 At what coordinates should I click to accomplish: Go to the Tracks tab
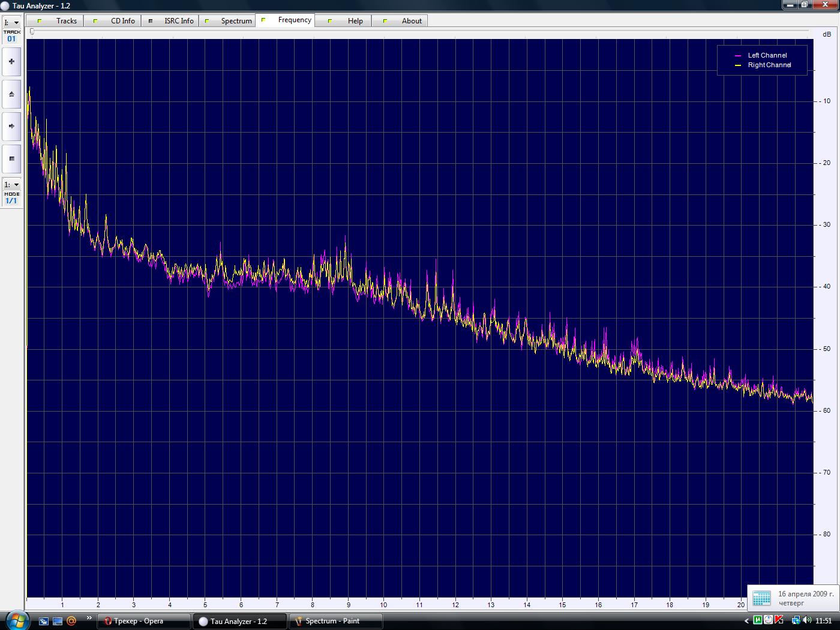point(59,21)
